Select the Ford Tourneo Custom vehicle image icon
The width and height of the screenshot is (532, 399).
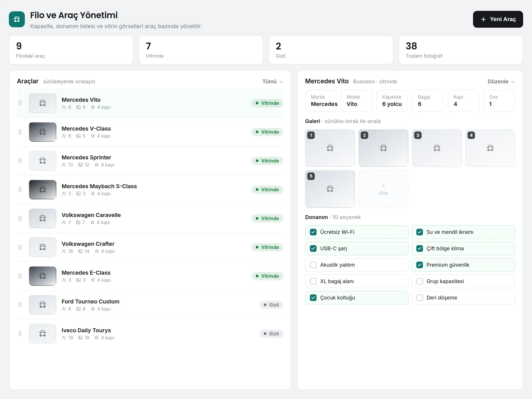point(43,305)
